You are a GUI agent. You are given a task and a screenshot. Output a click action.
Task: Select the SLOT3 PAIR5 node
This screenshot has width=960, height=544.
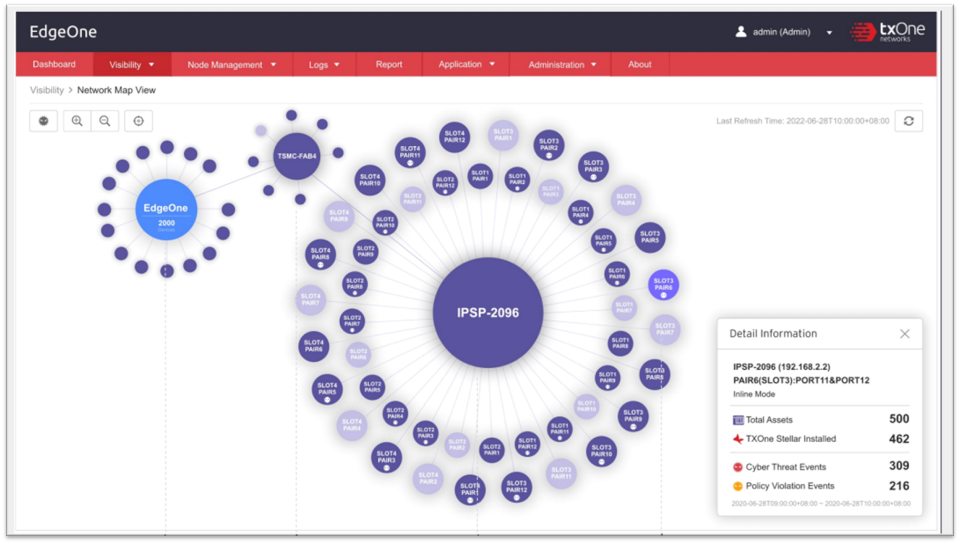[650, 237]
